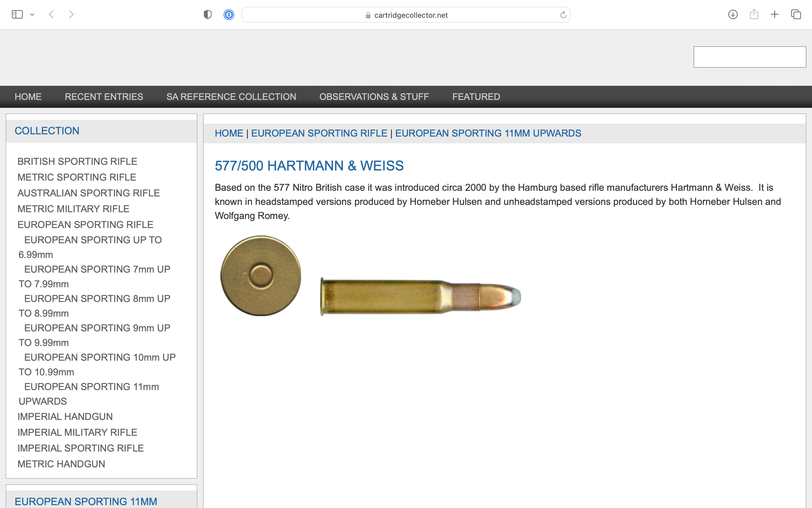Screen dimensions: 812x508
Task: Click the lower EUROPEAN SPORTING 11MM panel heading
Action: point(86,501)
